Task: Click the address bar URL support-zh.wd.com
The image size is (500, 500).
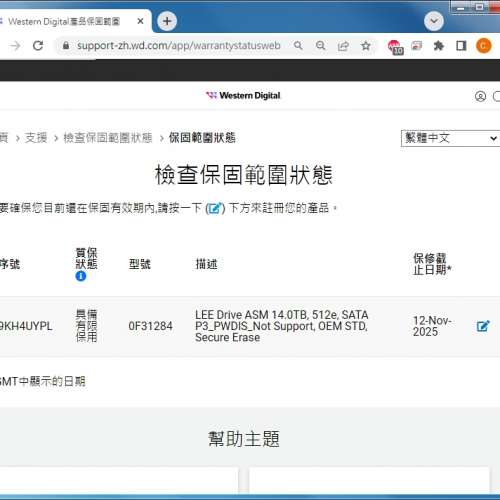Action: point(179,45)
